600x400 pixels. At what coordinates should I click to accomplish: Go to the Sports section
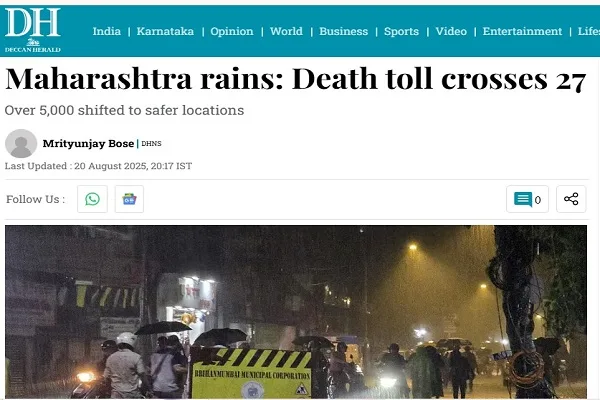click(x=401, y=31)
